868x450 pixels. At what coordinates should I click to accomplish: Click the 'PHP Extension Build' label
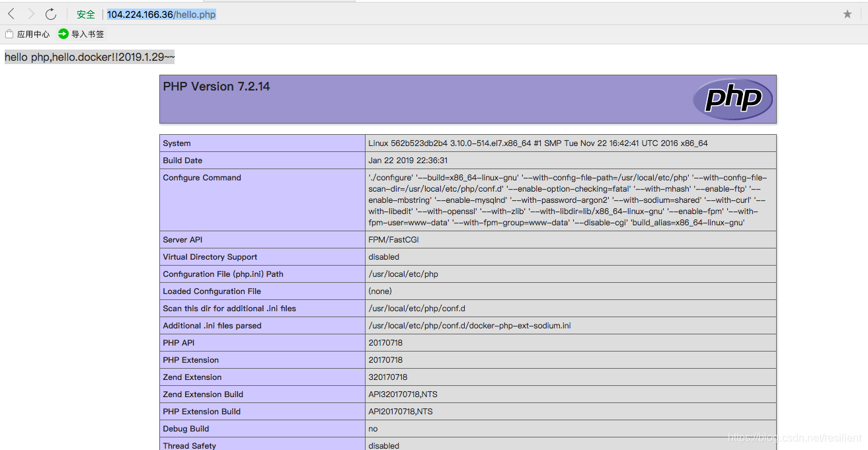[x=202, y=412]
